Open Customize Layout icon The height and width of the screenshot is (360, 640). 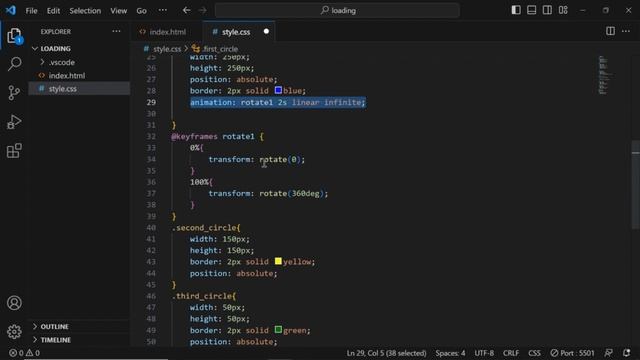[563, 10]
